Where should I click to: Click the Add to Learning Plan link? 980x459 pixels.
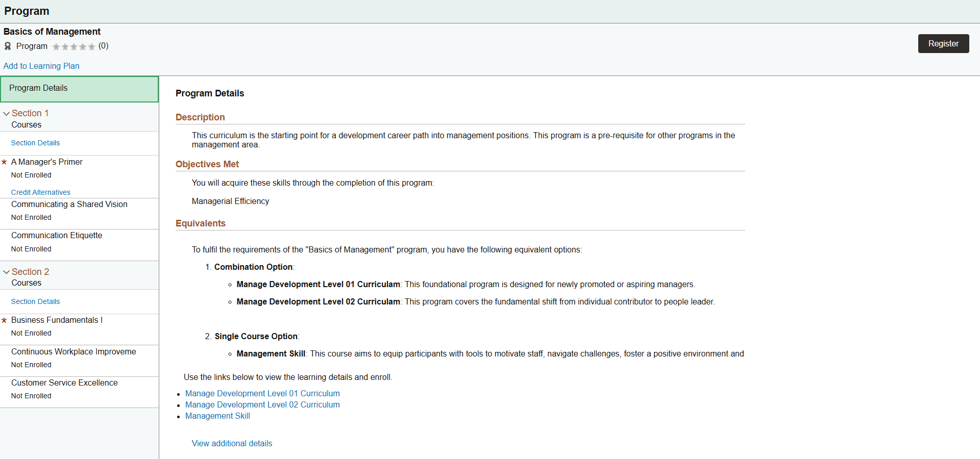coord(41,66)
